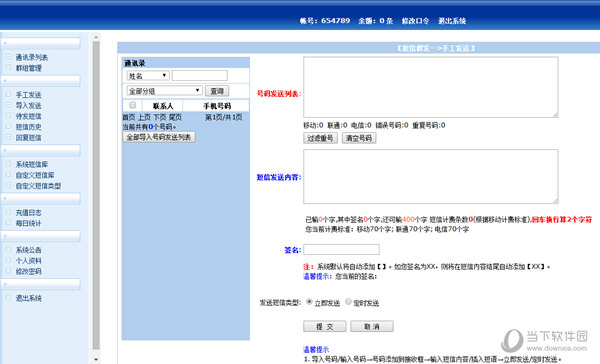Click the sidebar scrollbar down arrow

tap(96, 359)
